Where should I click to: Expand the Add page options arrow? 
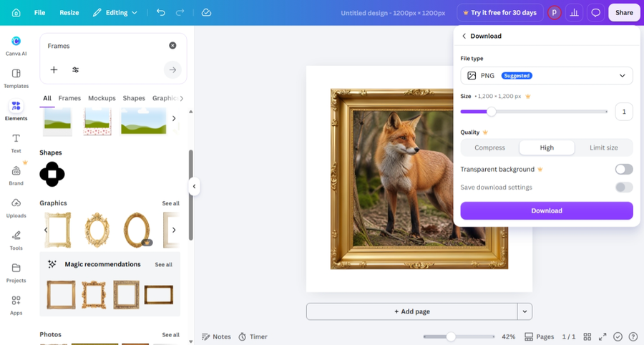coord(525,312)
